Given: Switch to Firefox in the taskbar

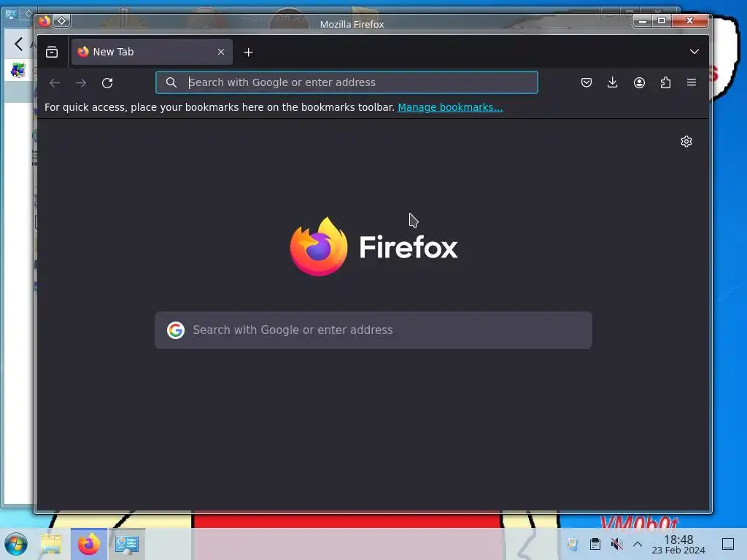Looking at the screenshot, I should tap(89, 544).
